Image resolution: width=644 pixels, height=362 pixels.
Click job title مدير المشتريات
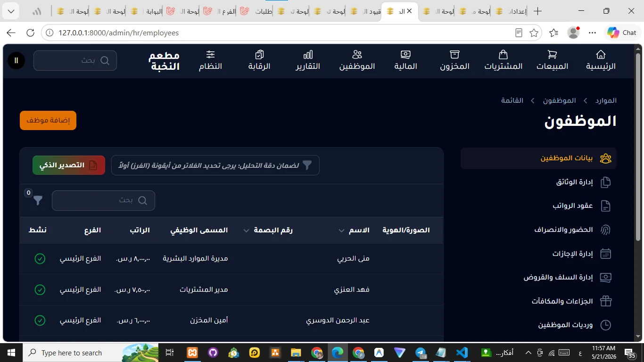[x=204, y=289]
